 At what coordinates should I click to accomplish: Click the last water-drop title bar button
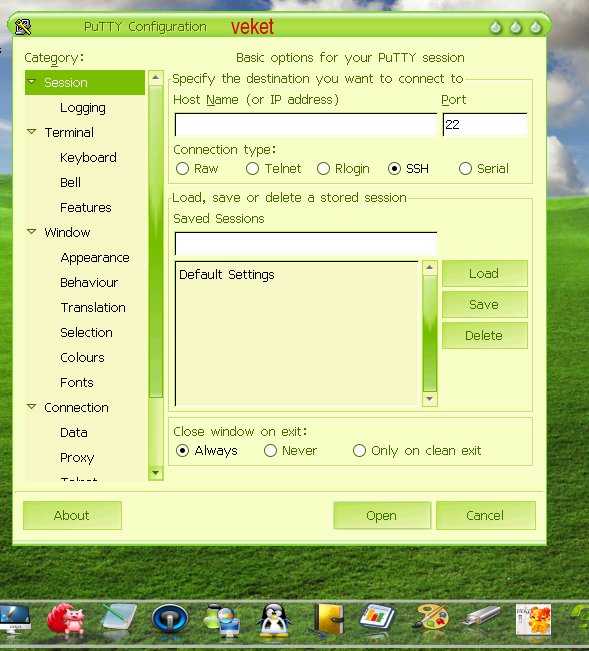point(536,27)
